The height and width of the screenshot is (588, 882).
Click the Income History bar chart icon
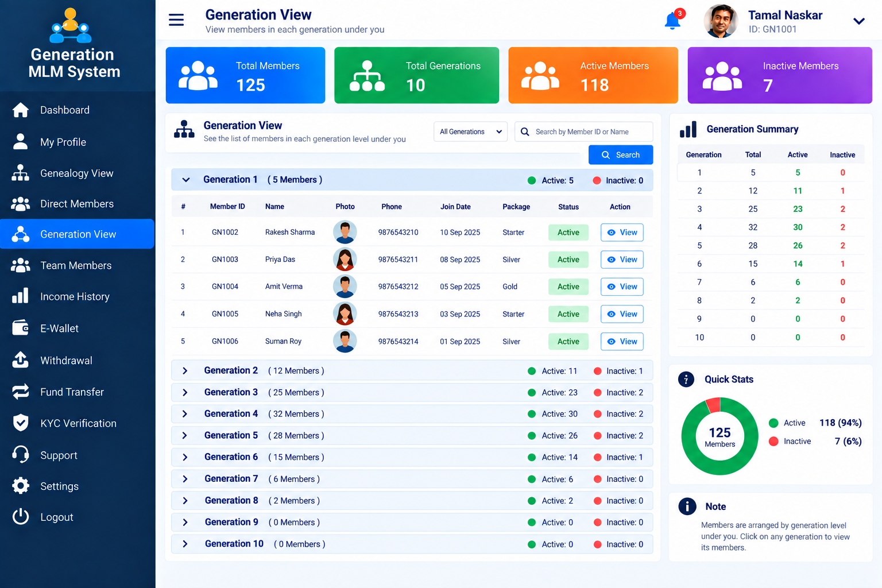[x=21, y=296]
